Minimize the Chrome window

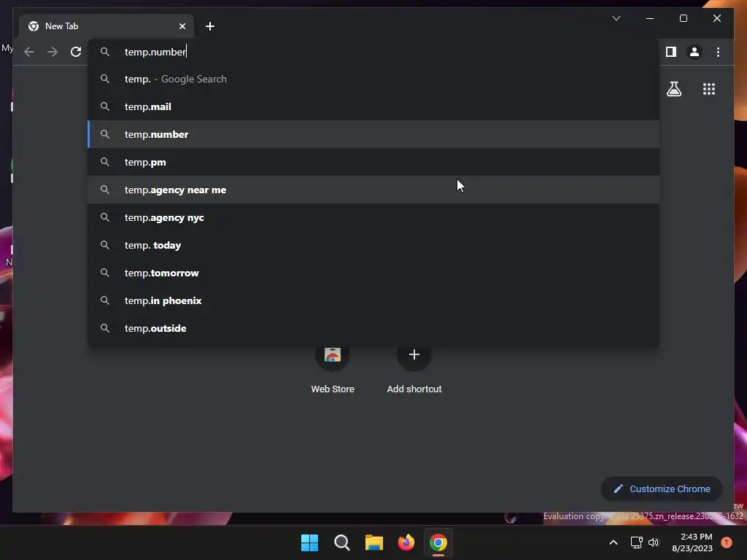click(650, 18)
